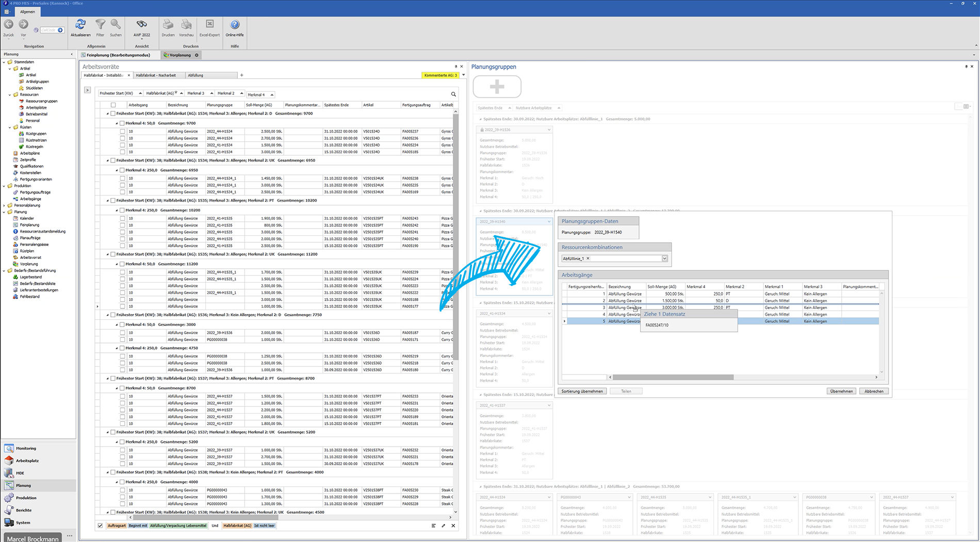This screenshot has width=980, height=542.
Task: Click the Suchen magnifier icon
Action: [x=116, y=25]
